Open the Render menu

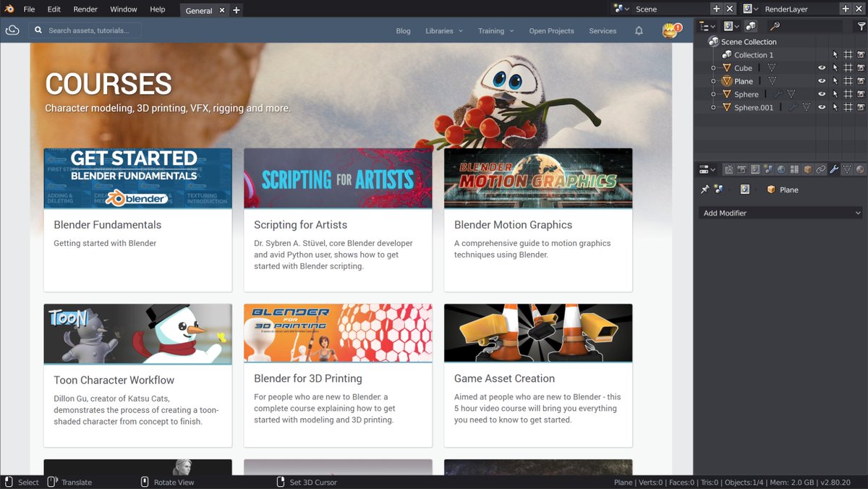pyautogui.click(x=85, y=9)
